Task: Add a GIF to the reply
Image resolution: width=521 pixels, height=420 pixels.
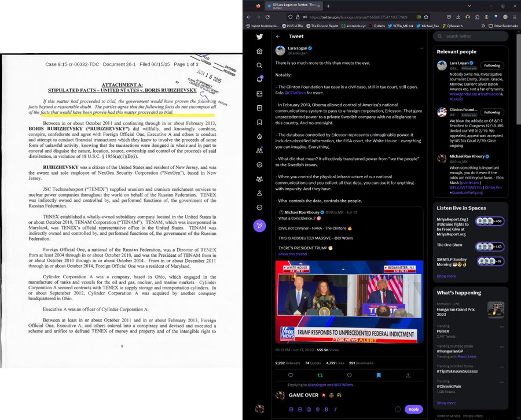Action: [300, 410]
